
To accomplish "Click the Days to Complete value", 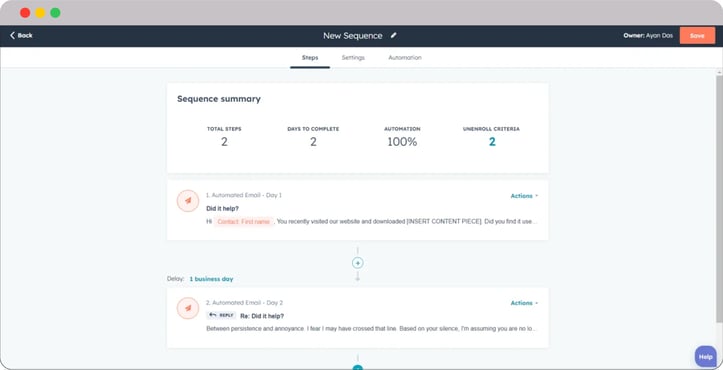I will click(313, 142).
